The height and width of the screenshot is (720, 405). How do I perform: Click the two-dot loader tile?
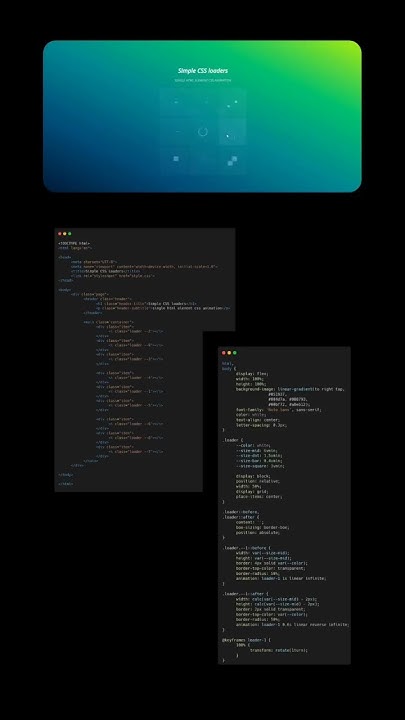point(232,103)
